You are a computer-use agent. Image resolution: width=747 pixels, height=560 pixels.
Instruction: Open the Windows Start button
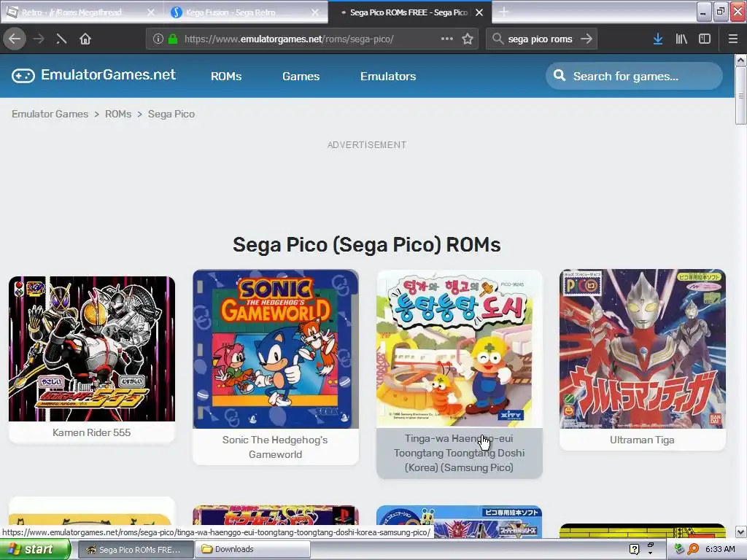click(x=35, y=550)
